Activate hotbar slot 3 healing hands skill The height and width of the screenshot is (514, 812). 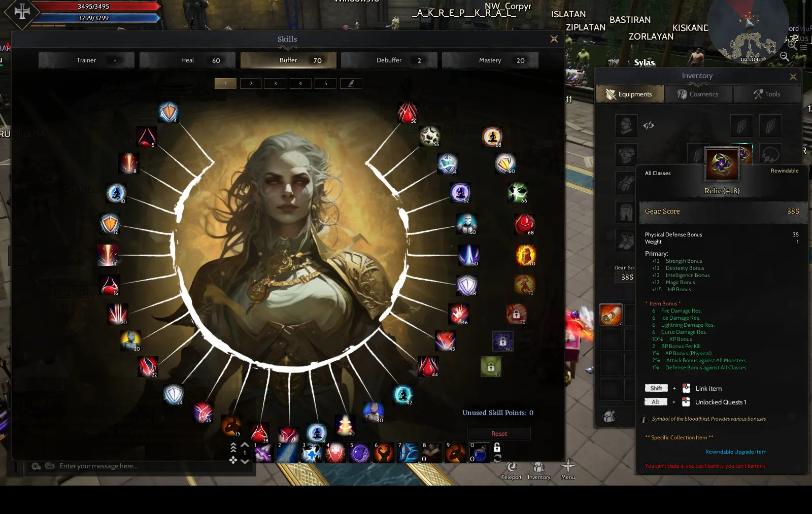pos(311,453)
